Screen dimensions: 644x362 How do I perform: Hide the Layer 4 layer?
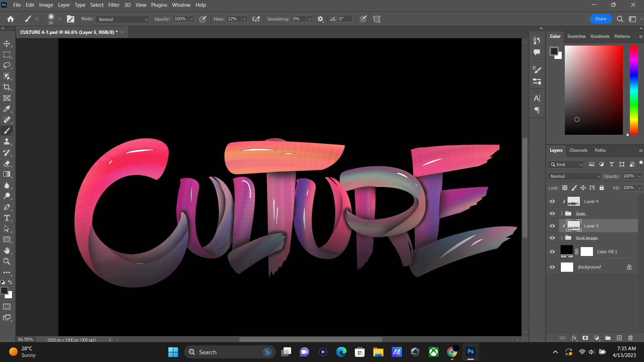coord(552,201)
